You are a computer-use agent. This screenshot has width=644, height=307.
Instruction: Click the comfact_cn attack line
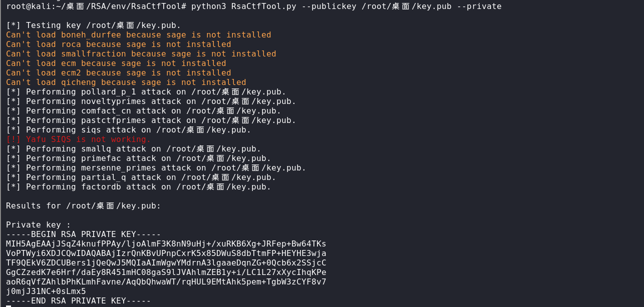coord(143,111)
